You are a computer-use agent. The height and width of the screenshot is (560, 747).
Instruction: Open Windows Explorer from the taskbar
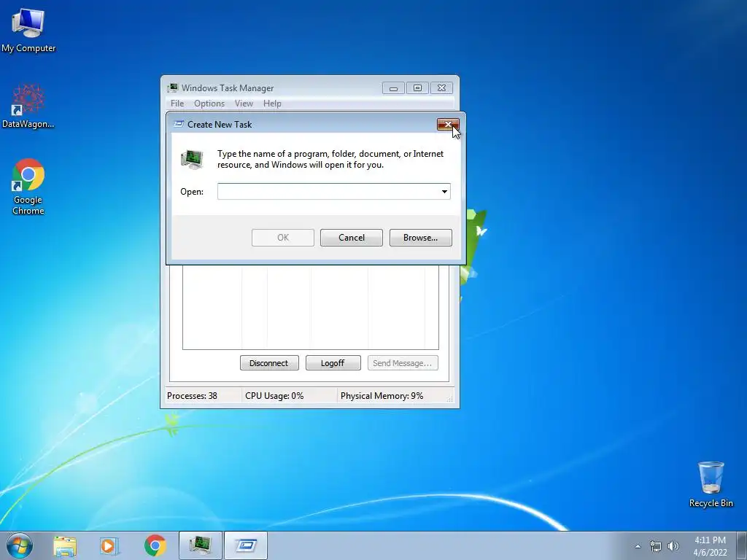(x=65, y=545)
